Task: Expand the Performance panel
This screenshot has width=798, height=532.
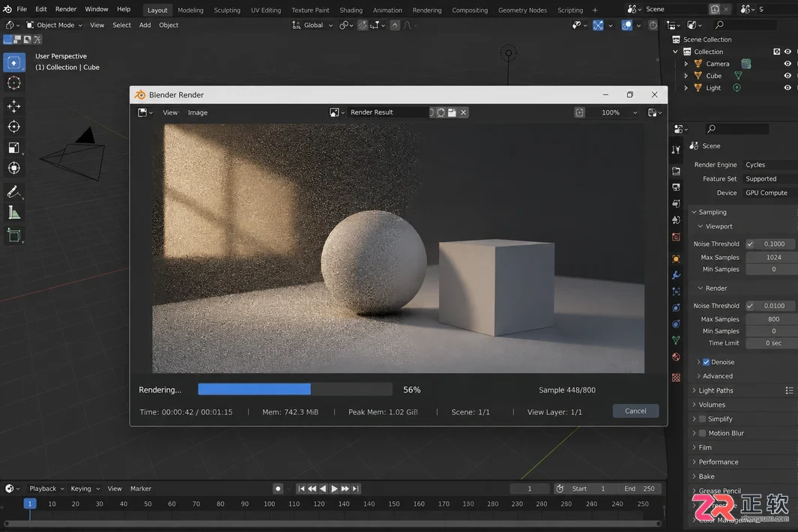Action: click(718, 462)
